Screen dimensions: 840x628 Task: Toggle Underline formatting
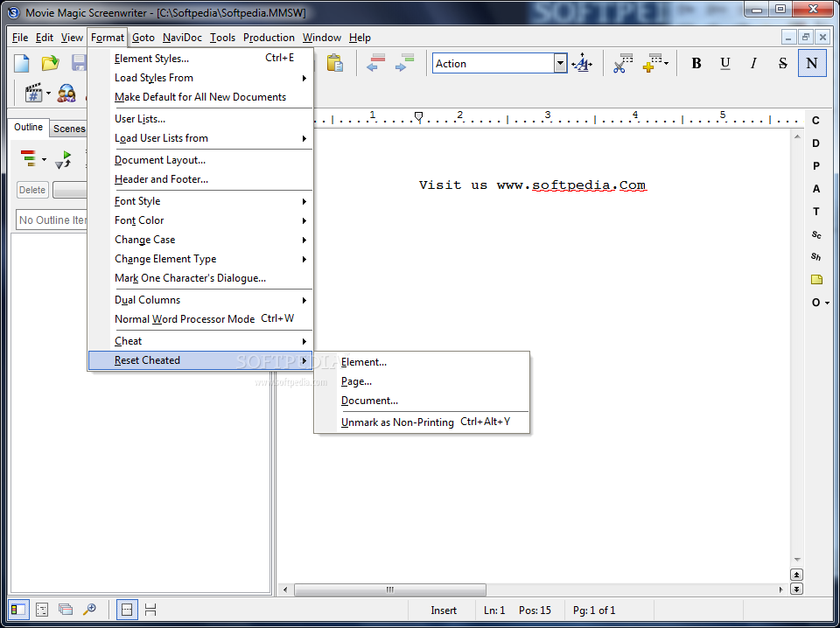724,63
